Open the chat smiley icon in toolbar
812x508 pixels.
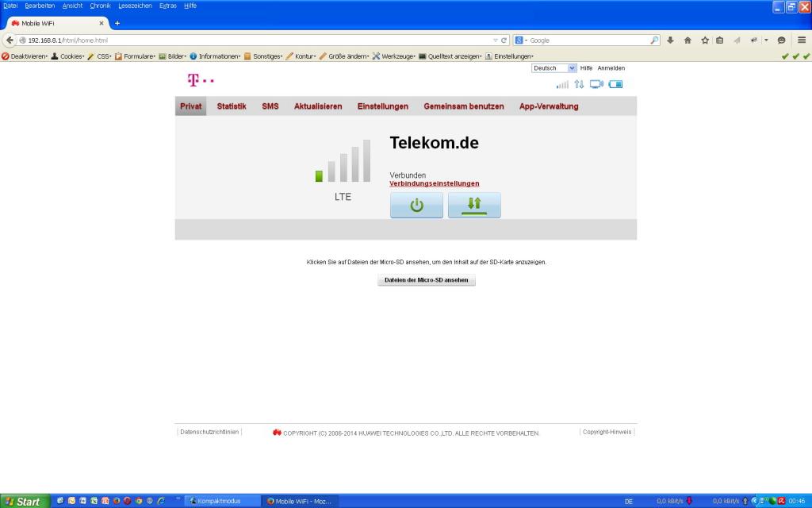tap(781, 40)
